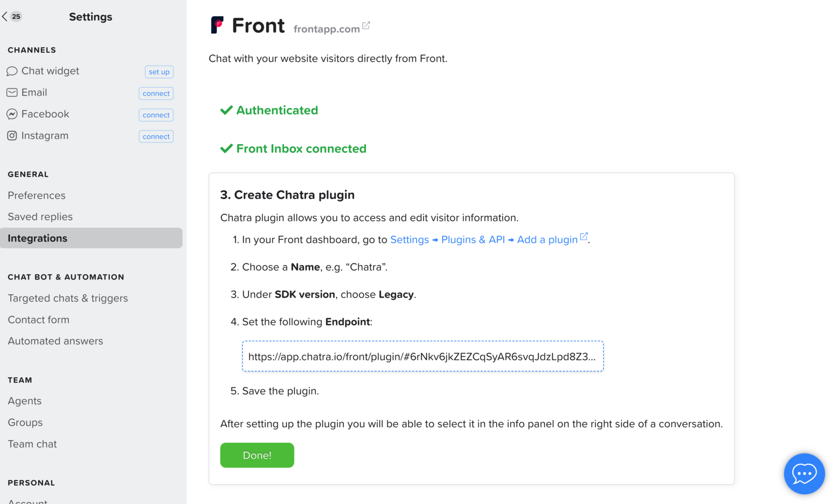Image resolution: width=833 pixels, height=504 pixels.
Task: Open Preferences in General section
Action: 37,196
